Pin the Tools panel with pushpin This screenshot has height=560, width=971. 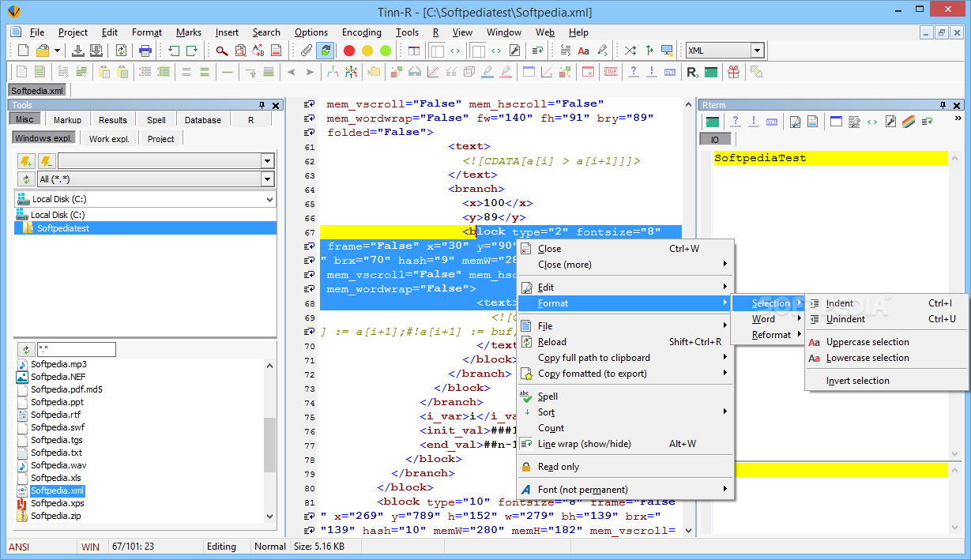click(262, 105)
